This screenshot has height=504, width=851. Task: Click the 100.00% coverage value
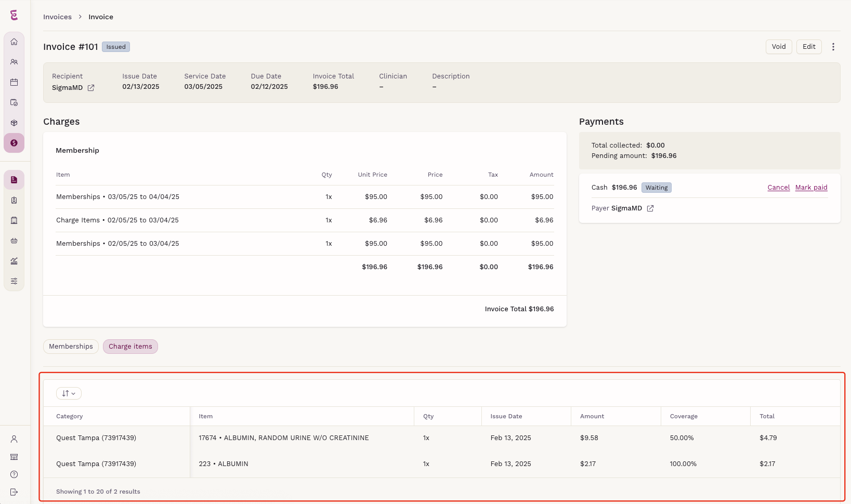click(x=683, y=464)
